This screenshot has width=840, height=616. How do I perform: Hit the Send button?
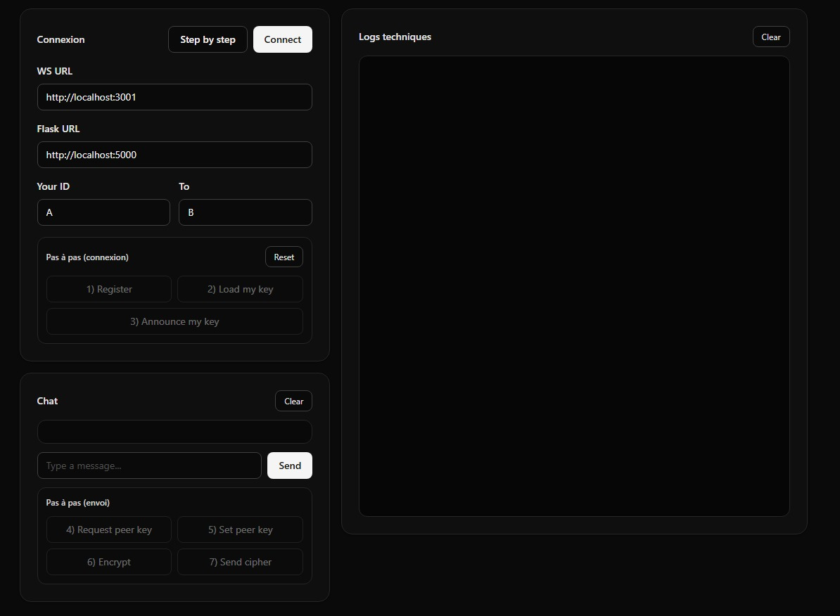(289, 466)
